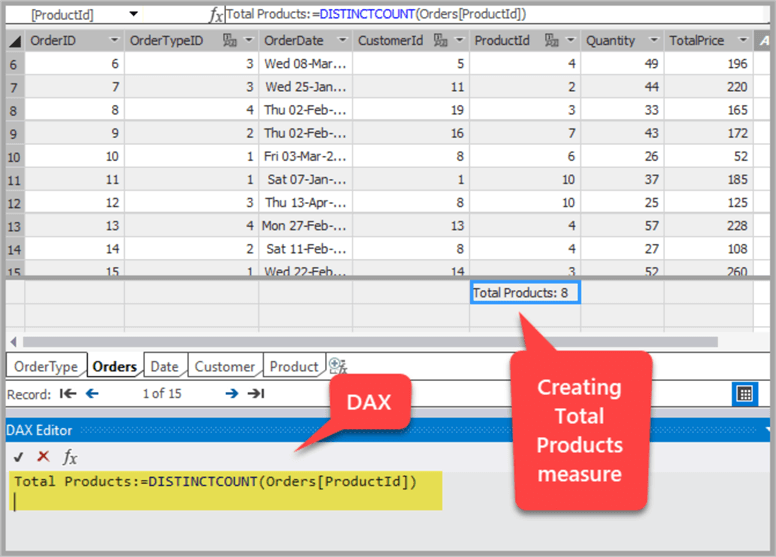This screenshot has width=776, height=557.
Task: Go to the first record
Action: (x=68, y=394)
